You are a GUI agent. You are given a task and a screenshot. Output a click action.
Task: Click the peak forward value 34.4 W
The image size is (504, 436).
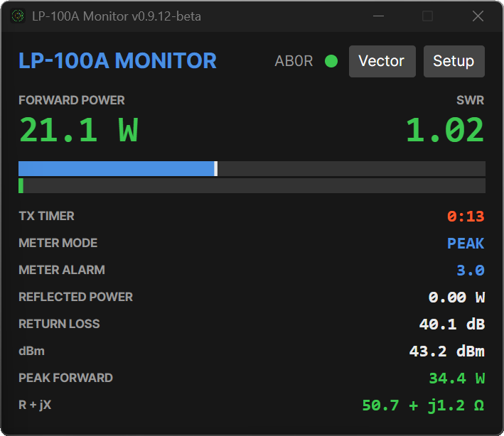click(x=457, y=378)
